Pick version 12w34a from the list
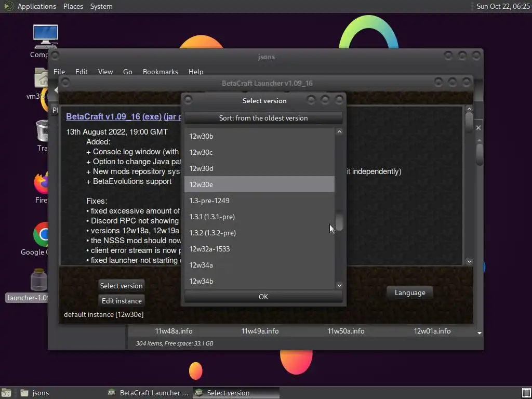 click(259, 265)
